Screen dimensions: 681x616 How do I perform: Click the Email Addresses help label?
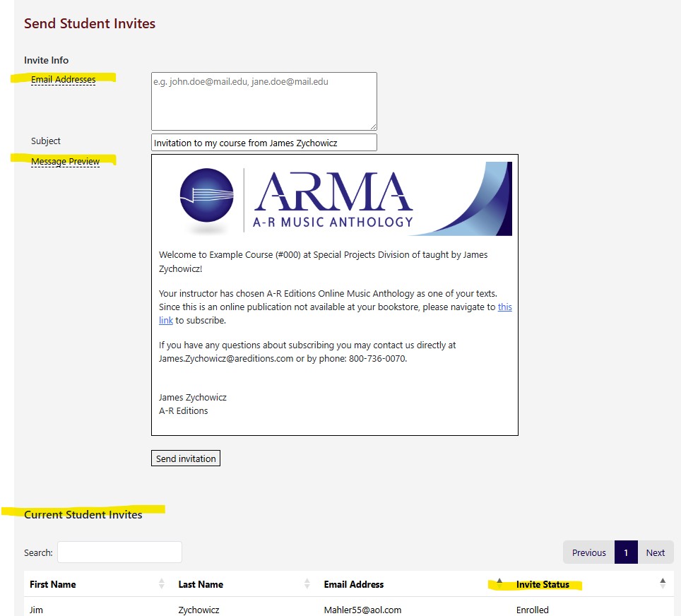tap(63, 80)
